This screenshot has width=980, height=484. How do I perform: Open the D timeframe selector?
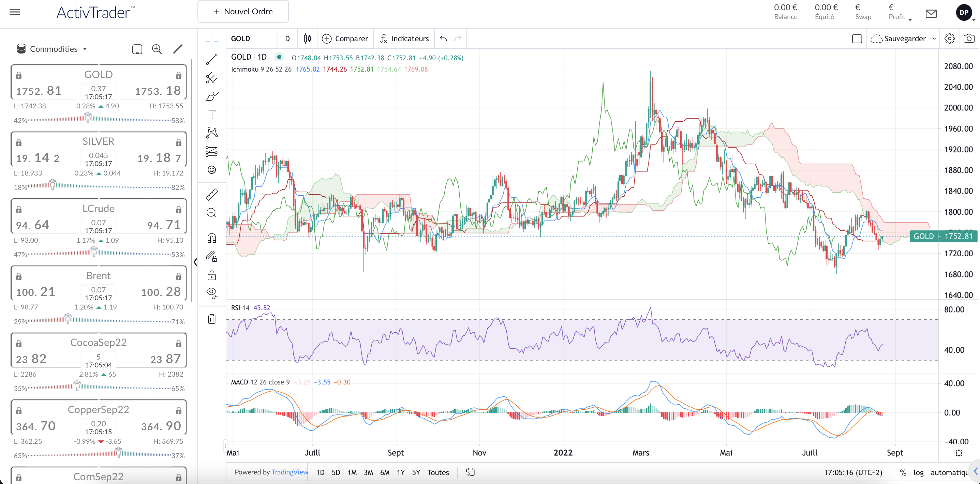click(x=287, y=39)
